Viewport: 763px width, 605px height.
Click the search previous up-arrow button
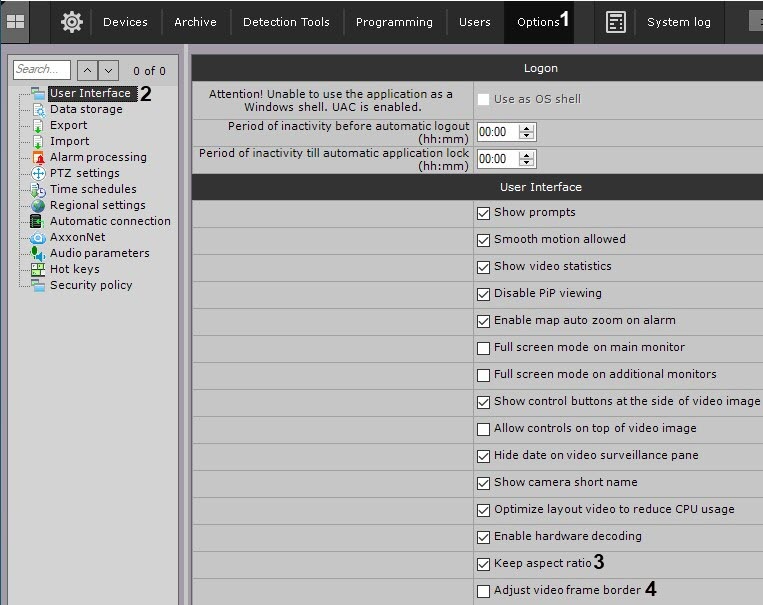(x=87, y=70)
